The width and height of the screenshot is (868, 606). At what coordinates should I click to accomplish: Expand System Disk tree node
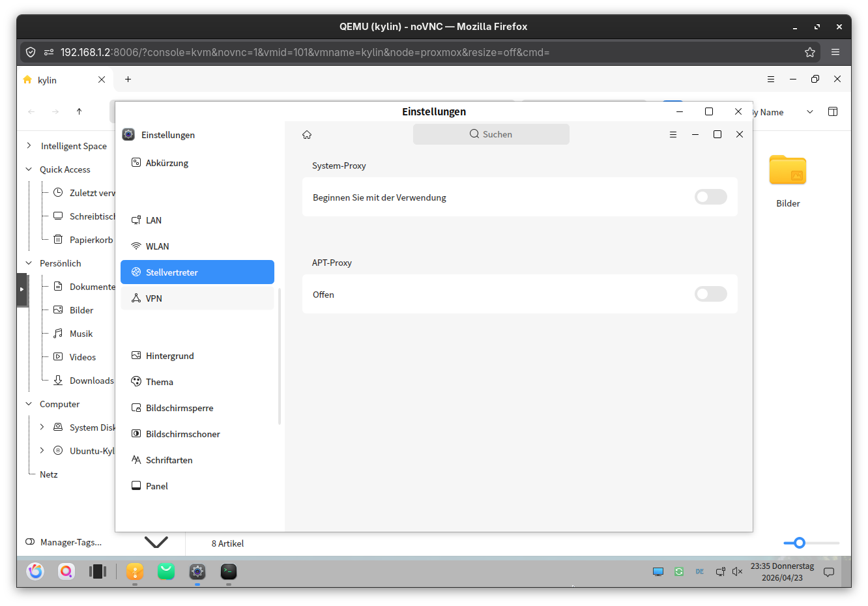click(42, 427)
